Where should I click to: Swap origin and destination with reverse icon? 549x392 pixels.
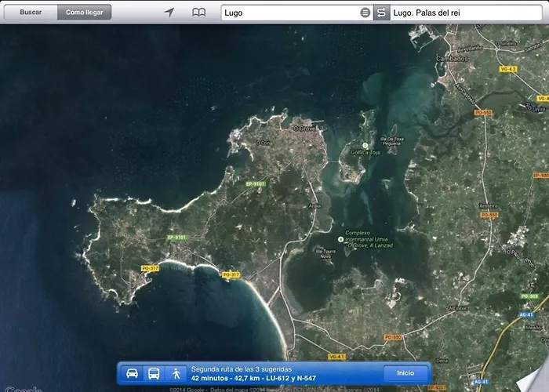(x=381, y=13)
